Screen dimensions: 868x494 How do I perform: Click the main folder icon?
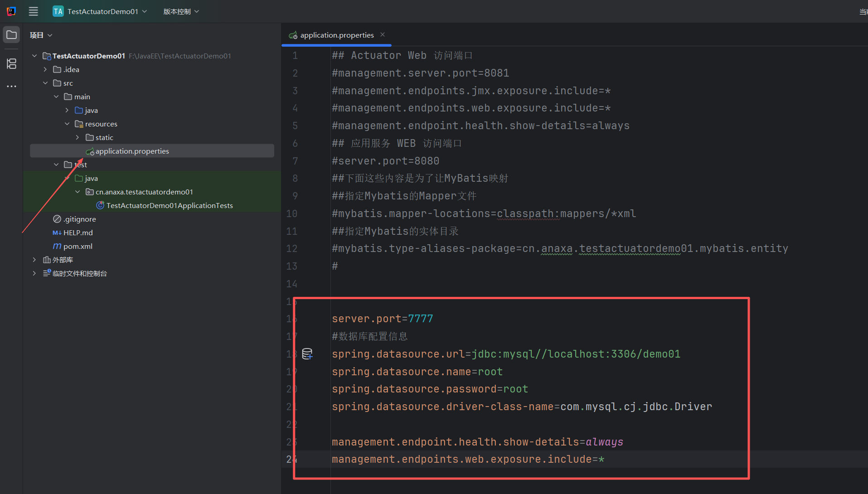tap(68, 97)
